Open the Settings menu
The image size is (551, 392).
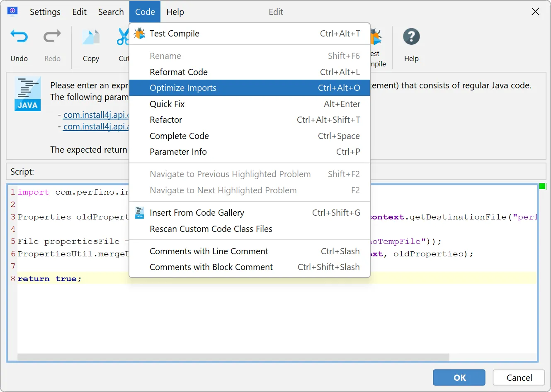pyautogui.click(x=45, y=12)
